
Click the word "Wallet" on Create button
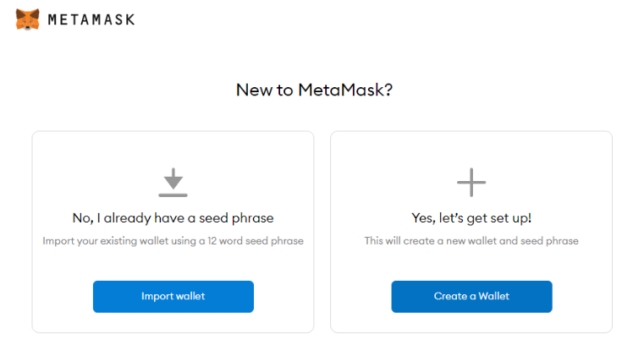492,296
